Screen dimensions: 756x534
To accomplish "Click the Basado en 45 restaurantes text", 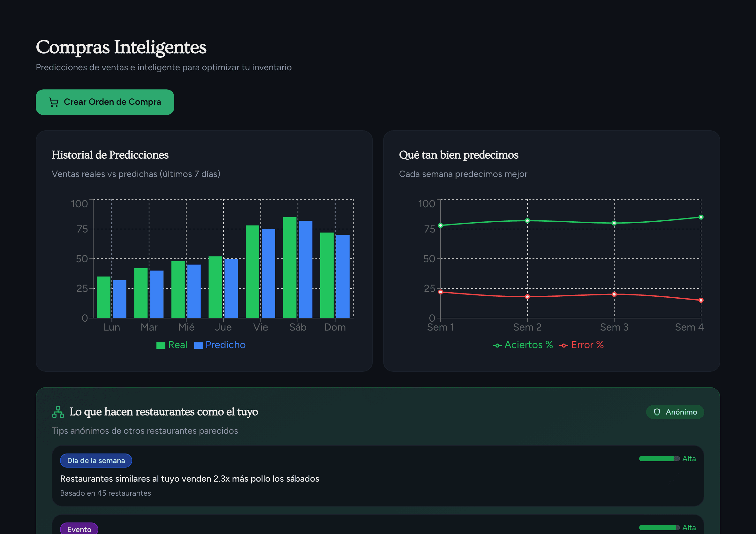I will (x=105, y=493).
